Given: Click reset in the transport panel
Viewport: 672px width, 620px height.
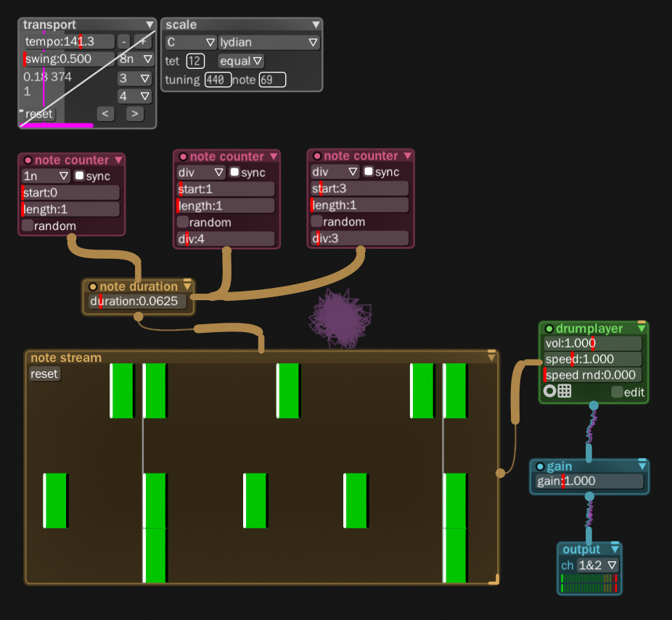Looking at the screenshot, I should [38, 114].
